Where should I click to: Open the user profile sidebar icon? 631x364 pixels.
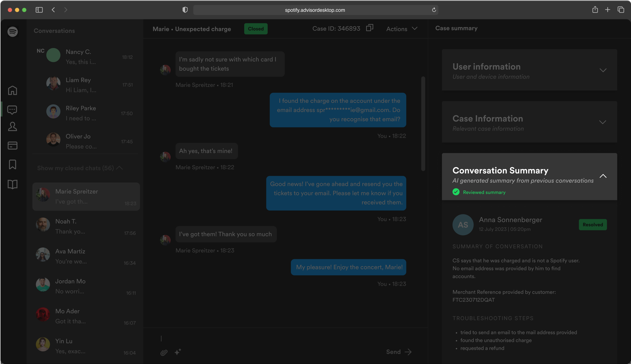coord(13,126)
